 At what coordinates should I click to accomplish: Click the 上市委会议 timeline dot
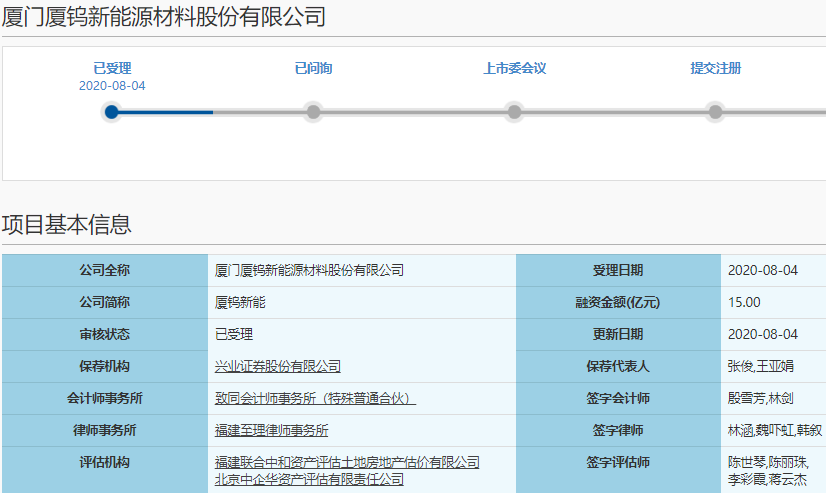(514, 112)
